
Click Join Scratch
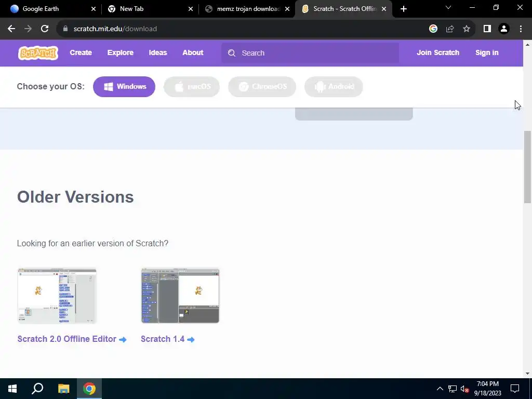[x=438, y=53]
